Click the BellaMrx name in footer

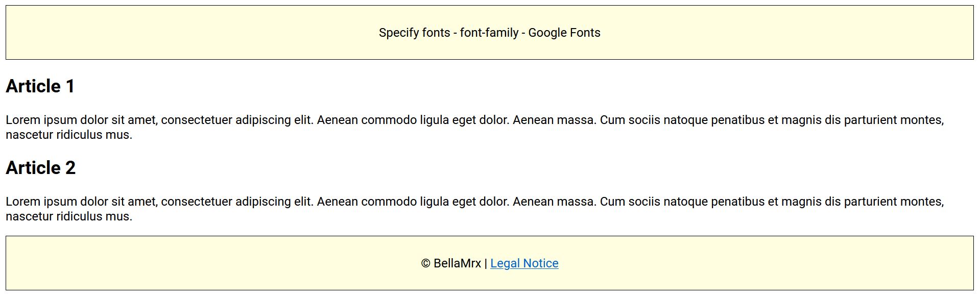[457, 263]
